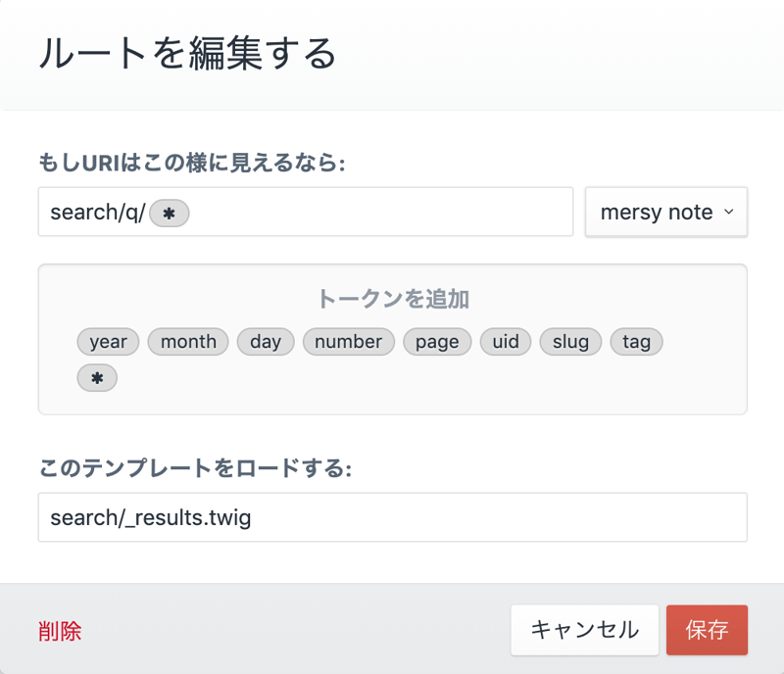784x674 pixels.
Task: Open the mersy note site dropdown
Action: click(x=666, y=213)
